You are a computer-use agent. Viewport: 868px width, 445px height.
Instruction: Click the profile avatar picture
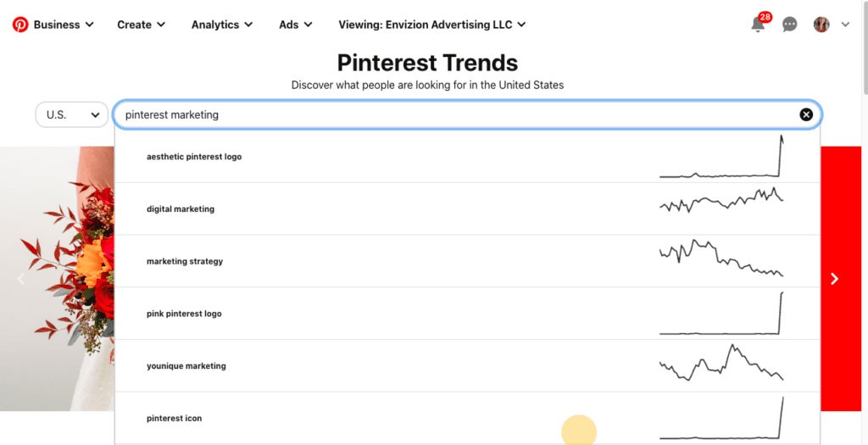(821, 25)
